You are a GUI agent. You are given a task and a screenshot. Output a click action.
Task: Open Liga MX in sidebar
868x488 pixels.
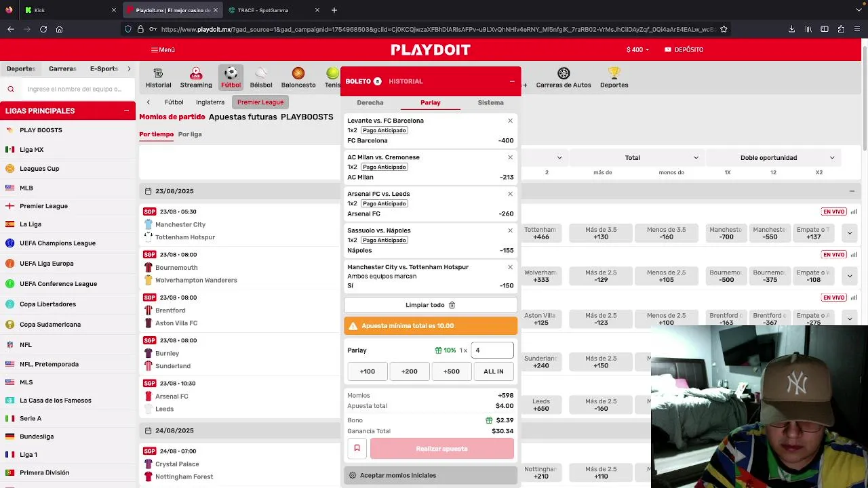coord(31,149)
